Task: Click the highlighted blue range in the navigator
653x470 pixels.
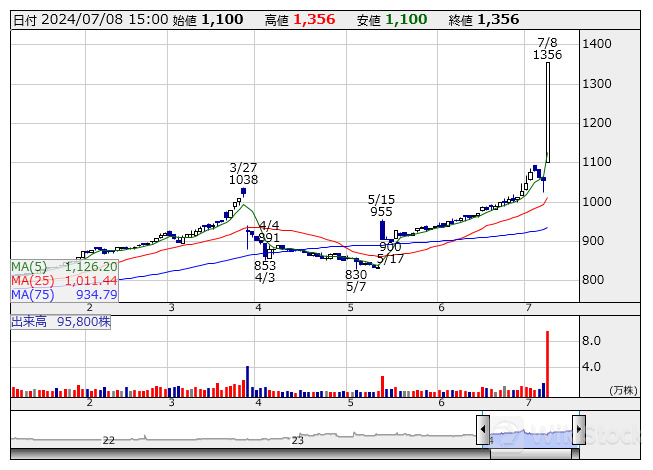Action: [530, 431]
